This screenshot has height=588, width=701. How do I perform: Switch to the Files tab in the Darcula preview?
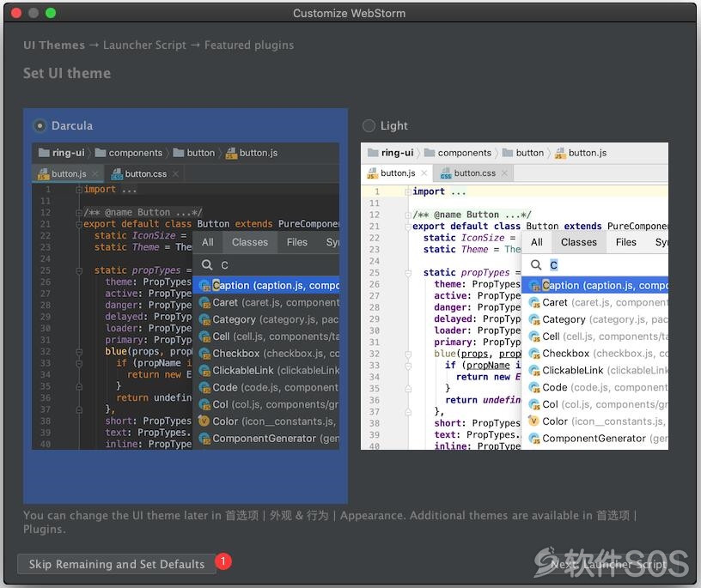(x=297, y=242)
